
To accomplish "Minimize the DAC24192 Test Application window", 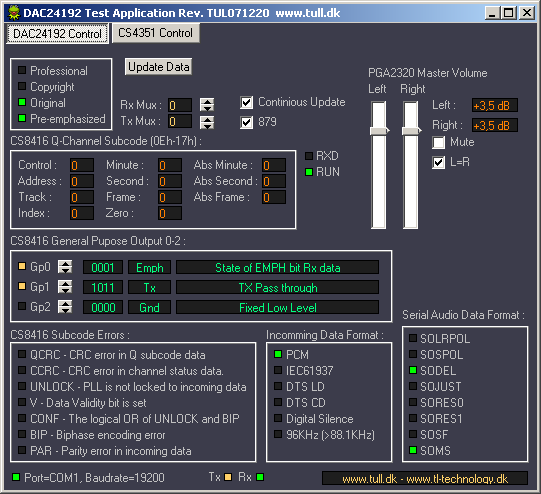I will tap(492, 13).
